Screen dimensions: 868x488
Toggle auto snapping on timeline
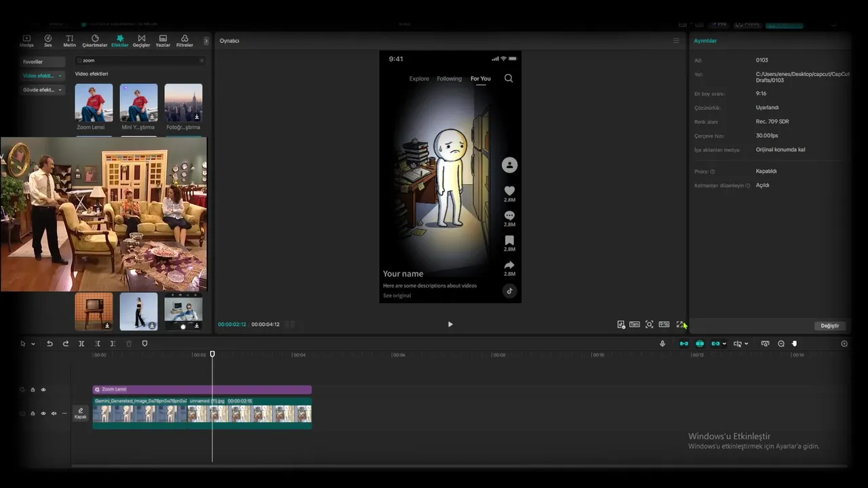700,344
